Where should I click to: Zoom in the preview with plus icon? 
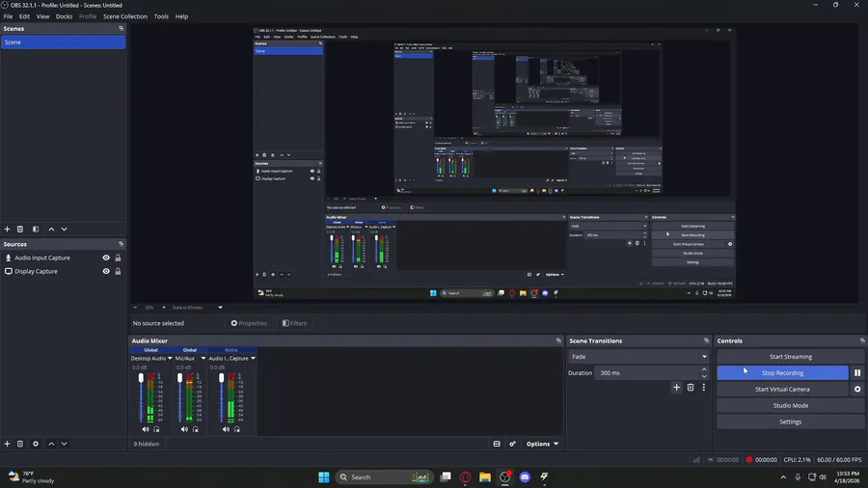[x=163, y=308]
